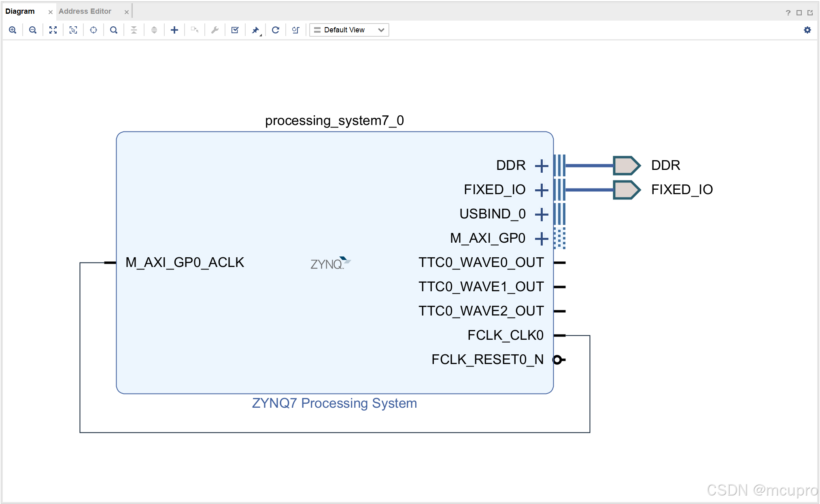
Task: Click the pin icon in toolbar
Action: (255, 30)
